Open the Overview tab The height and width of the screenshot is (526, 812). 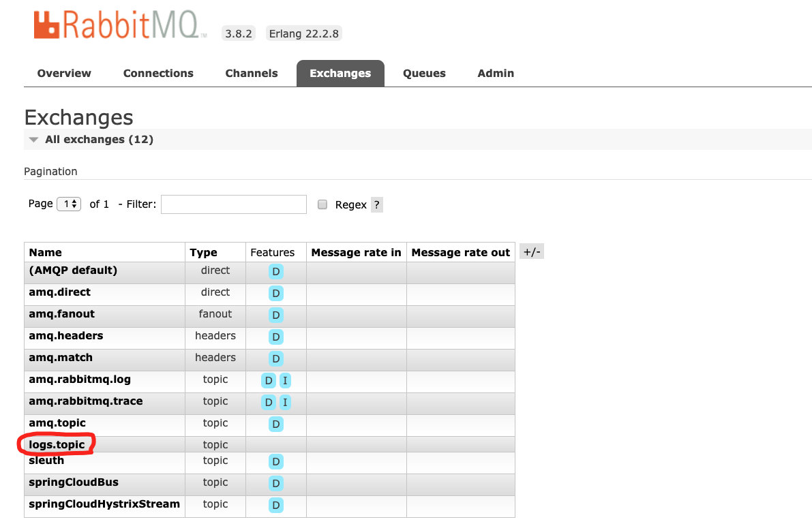tap(64, 74)
